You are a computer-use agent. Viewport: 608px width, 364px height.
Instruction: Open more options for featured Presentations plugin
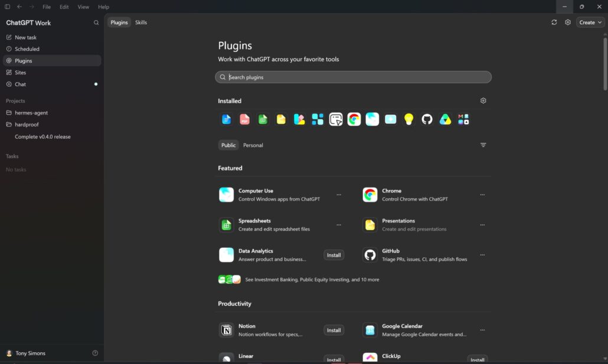click(482, 225)
